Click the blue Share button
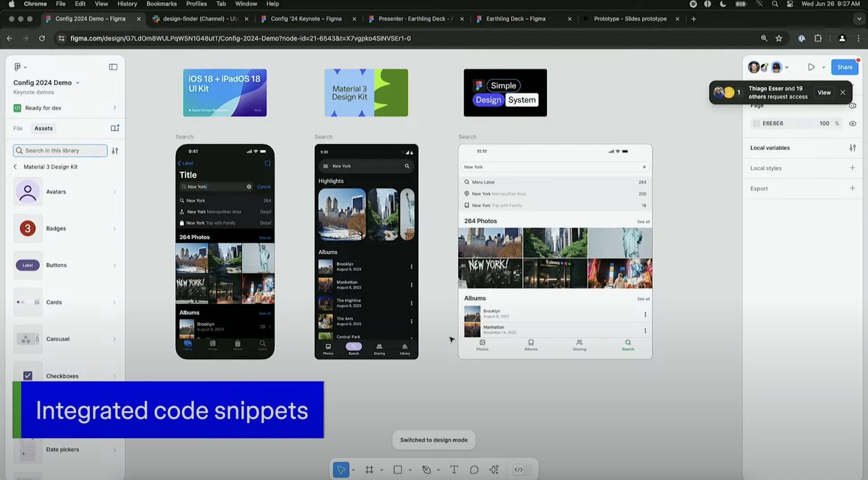 (x=844, y=67)
